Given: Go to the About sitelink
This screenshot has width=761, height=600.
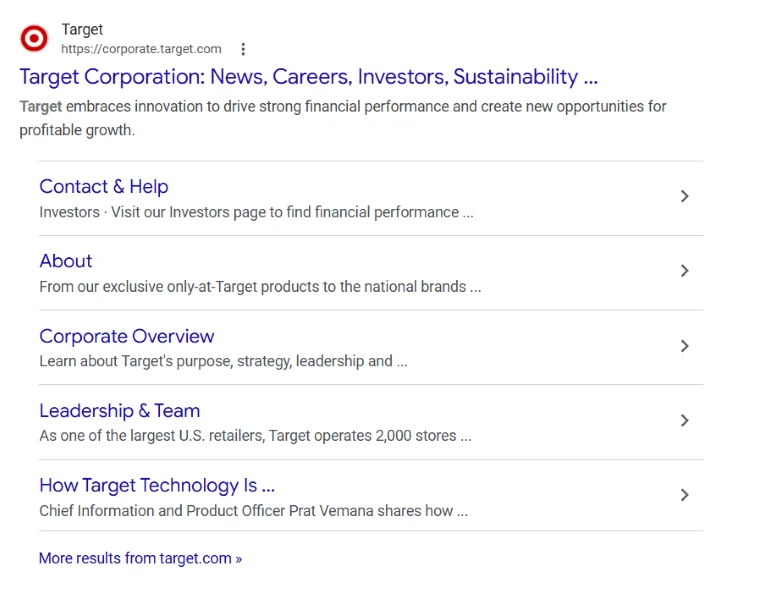Looking at the screenshot, I should [66, 261].
